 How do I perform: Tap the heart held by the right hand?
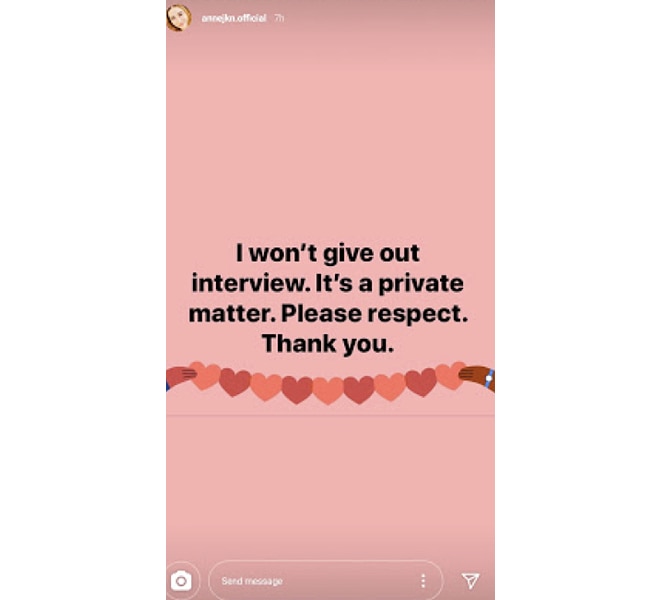[450, 375]
